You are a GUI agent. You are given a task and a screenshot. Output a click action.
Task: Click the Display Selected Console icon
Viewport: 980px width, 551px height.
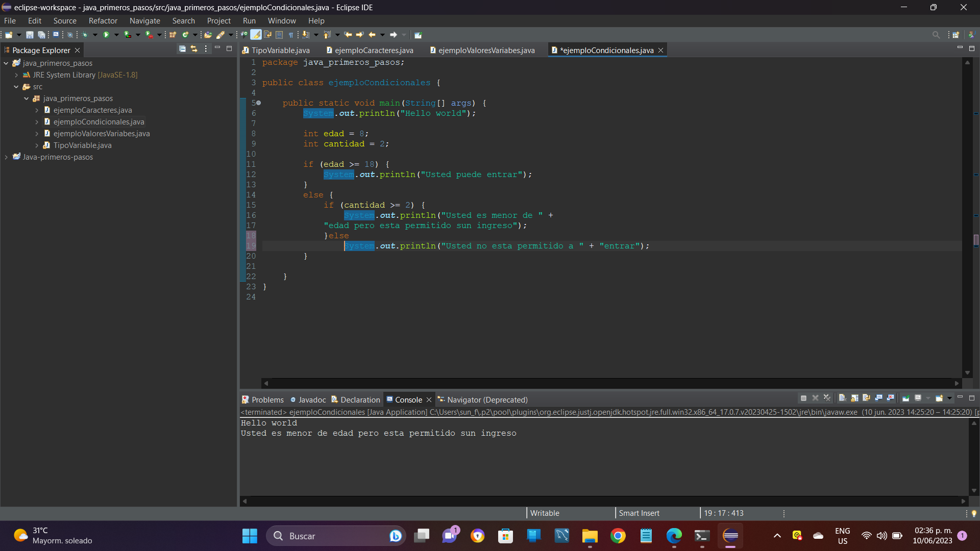point(918,398)
